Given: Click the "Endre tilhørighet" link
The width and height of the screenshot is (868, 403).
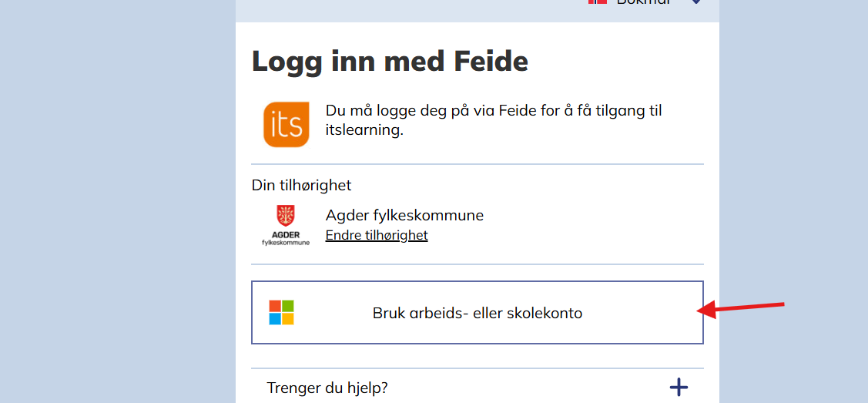Looking at the screenshot, I should click(377, 235).
